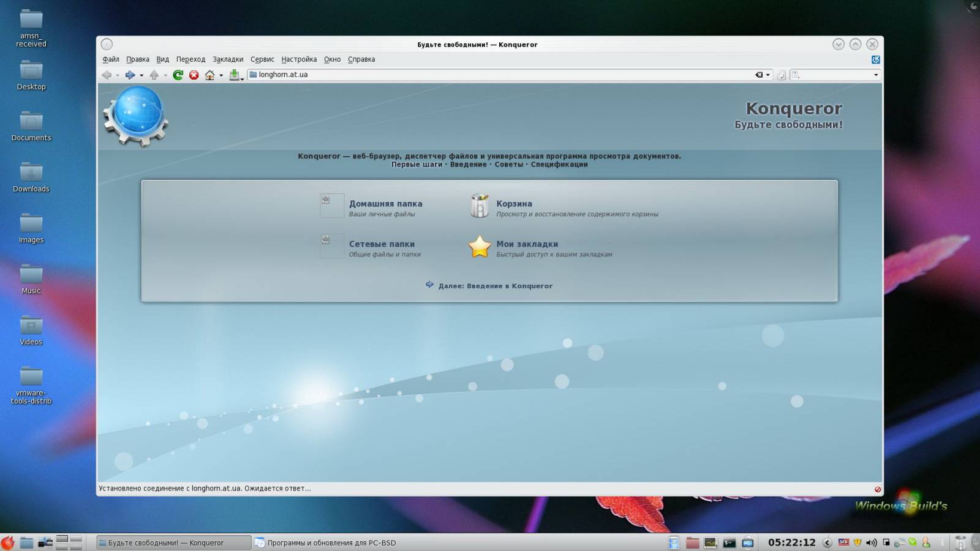Open the Корзина link
Image resolution: width=980 pixels, height=551 pixels.
point(514,204)
